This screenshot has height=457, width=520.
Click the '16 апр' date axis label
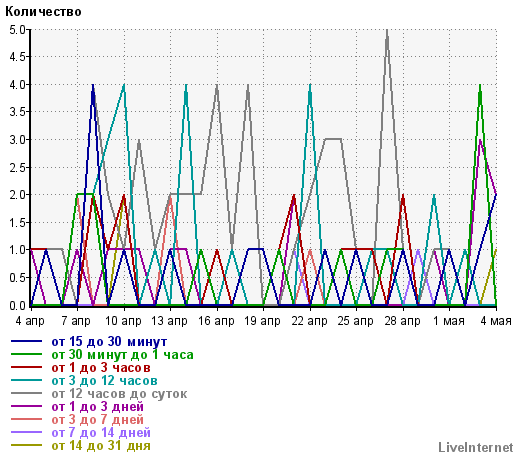pyautogui.click(x=216, y=321)
